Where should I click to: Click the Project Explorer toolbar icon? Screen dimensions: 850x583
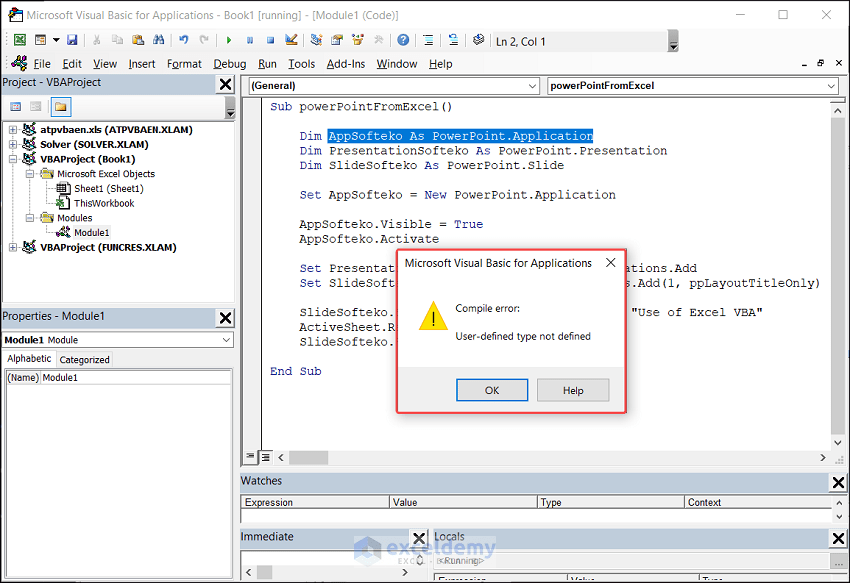[x=317, y=40]
